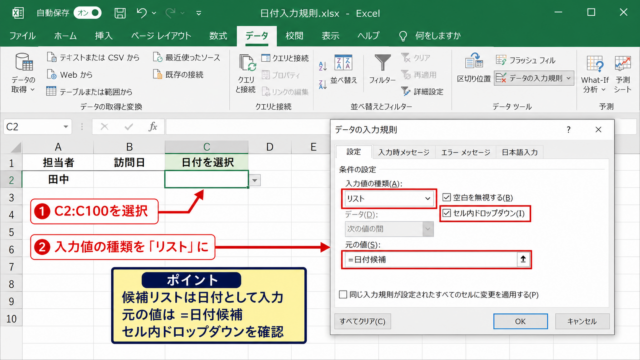The width and height of the screenshot is (640, 360).
Task: Sort descending Z to A
Action: click(323, 84)
